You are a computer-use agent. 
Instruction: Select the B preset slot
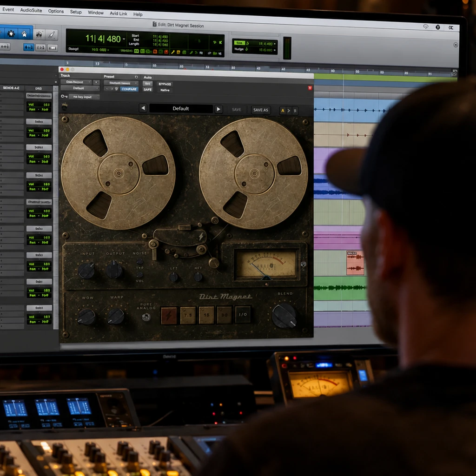coord(295,111)
